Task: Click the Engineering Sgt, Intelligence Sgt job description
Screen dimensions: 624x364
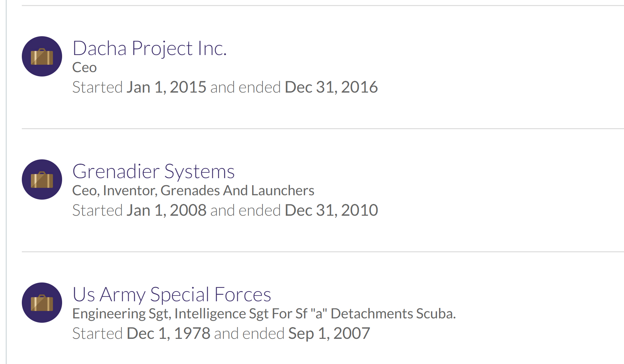Action: pos(264,314)
